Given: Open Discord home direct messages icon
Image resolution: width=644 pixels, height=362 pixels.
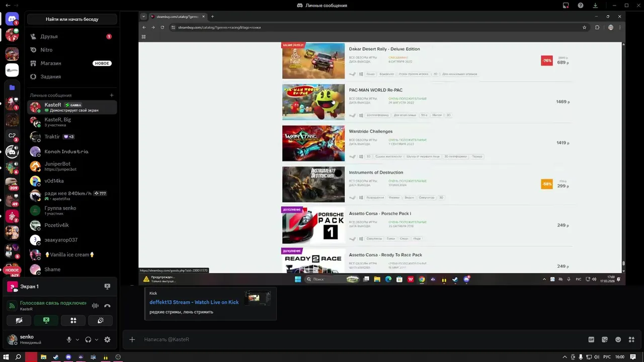Looking at the screenshot, I should pyautogui.click(x=12, y=19).
